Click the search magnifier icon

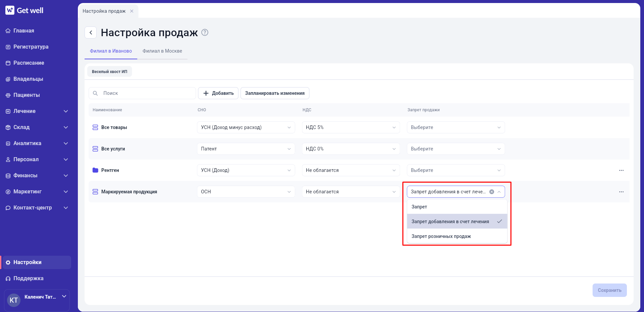point(95,93)
